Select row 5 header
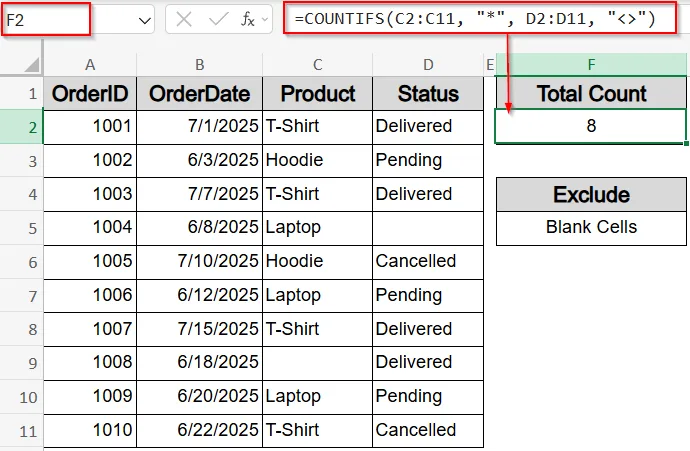690x451 pixels. (x=22, y=228)
